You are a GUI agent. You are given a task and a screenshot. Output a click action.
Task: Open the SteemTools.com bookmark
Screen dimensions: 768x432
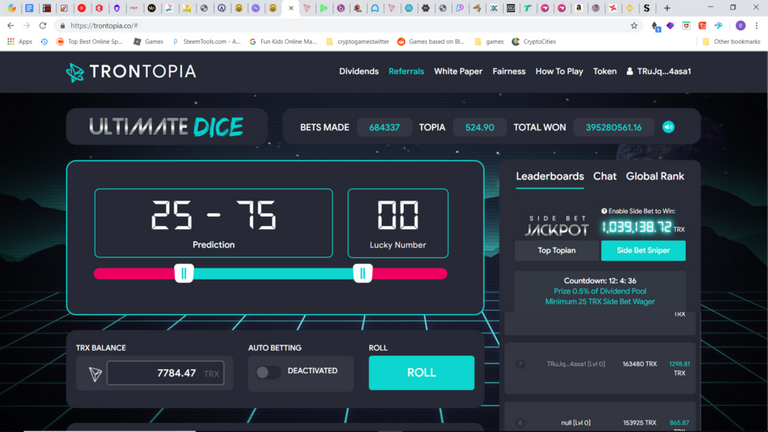206,42
